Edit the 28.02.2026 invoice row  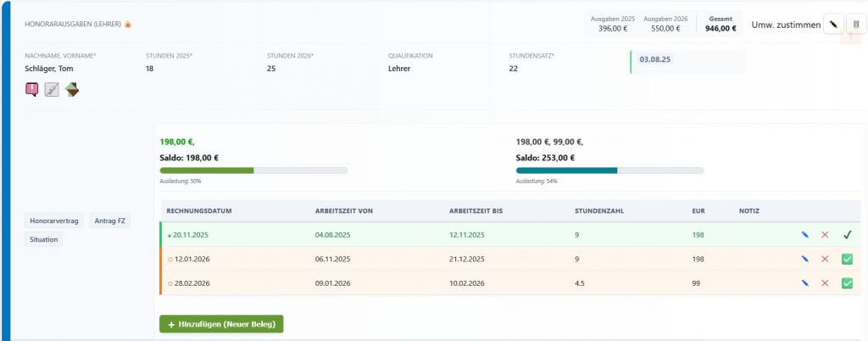[804, 282]
